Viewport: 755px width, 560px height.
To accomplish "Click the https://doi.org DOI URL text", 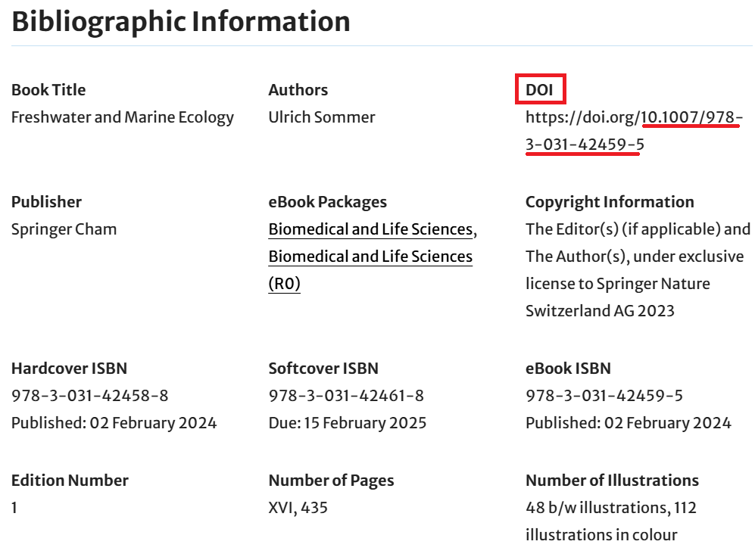I will pos(634,131).
